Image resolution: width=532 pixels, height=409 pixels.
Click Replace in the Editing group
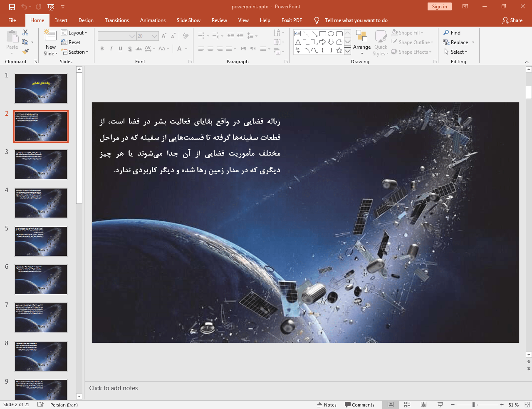click(x=456, y=42)
